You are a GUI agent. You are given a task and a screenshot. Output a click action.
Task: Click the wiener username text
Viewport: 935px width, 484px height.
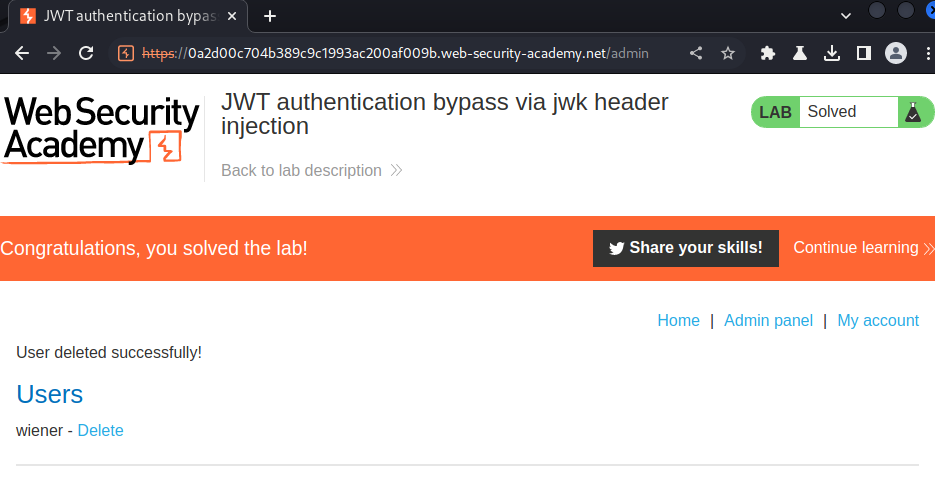click(x=39, y=430)
